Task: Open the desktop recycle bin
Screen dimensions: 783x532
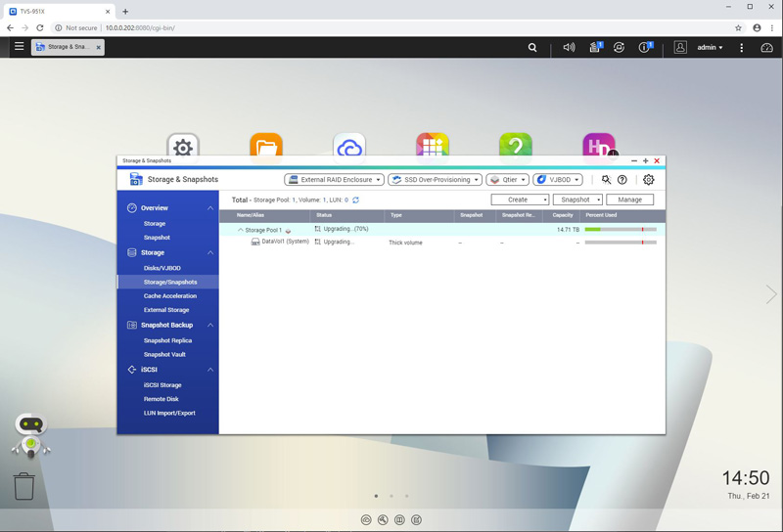Action: coord(24,486)
